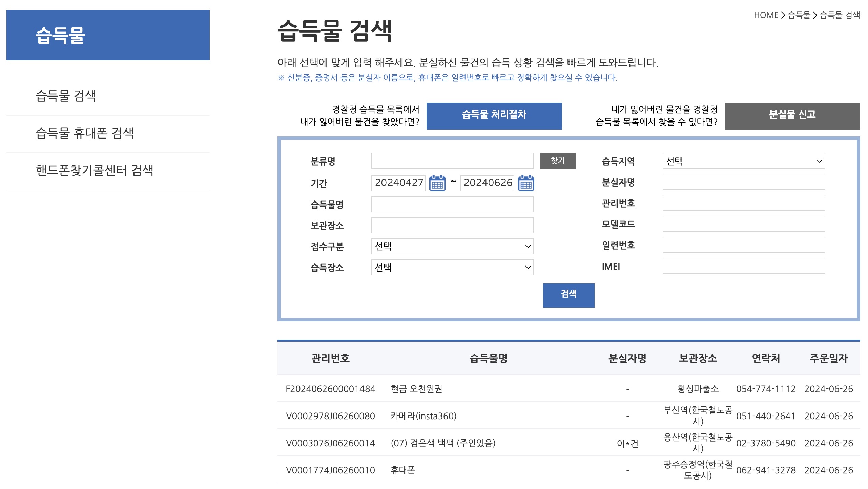Image resolution: width=868 pixels, height=489 pixels.
Task: Click the 찾기 button next to 분류명
Action: coord(557,161)
